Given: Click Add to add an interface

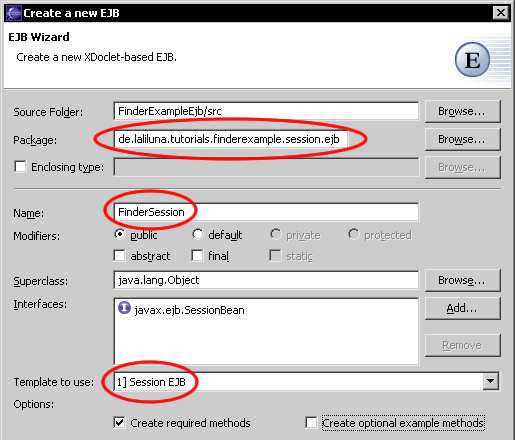Looking at the screenshot, I should [463, 308].
